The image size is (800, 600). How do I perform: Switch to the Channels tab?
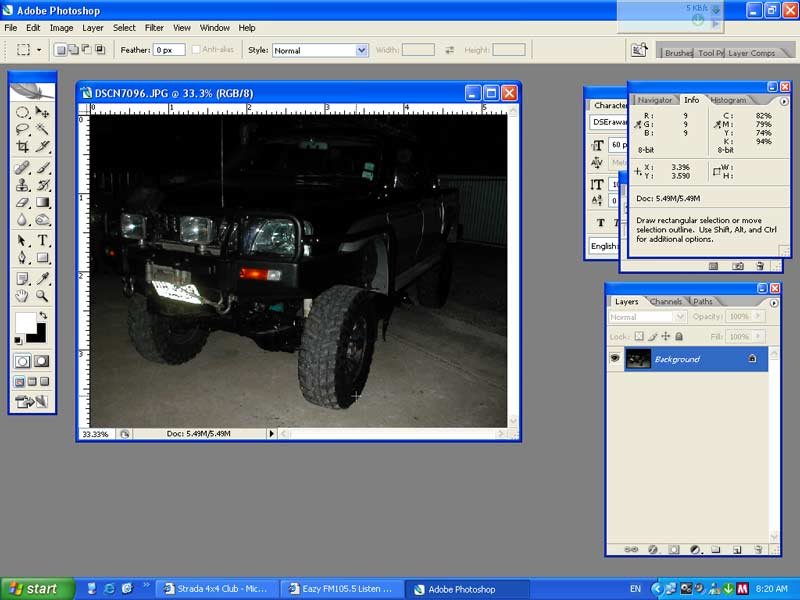pos(666,302)
